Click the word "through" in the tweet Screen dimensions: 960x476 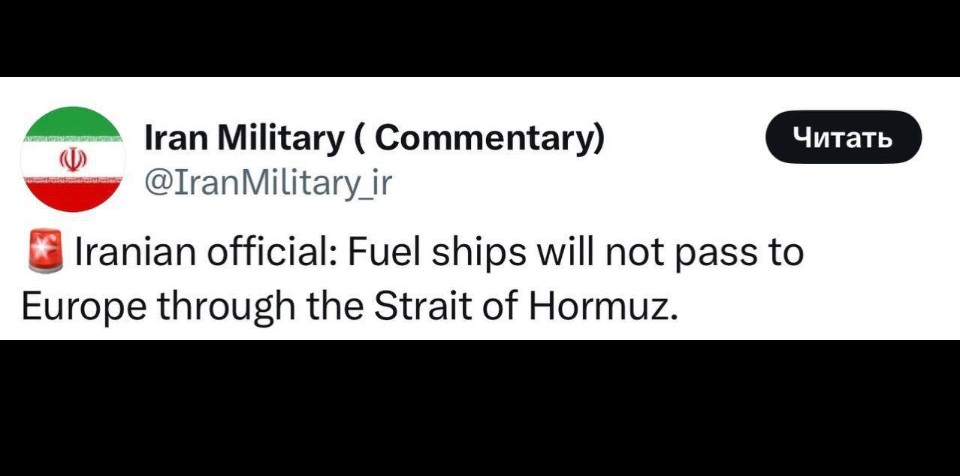point(227,309)
